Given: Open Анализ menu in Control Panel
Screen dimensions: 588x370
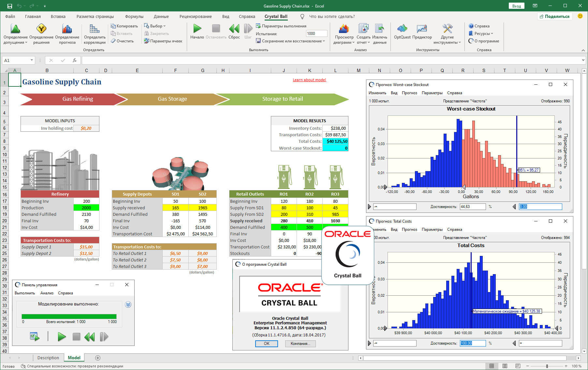Looking at the screenshot, I should click(47, 293).
